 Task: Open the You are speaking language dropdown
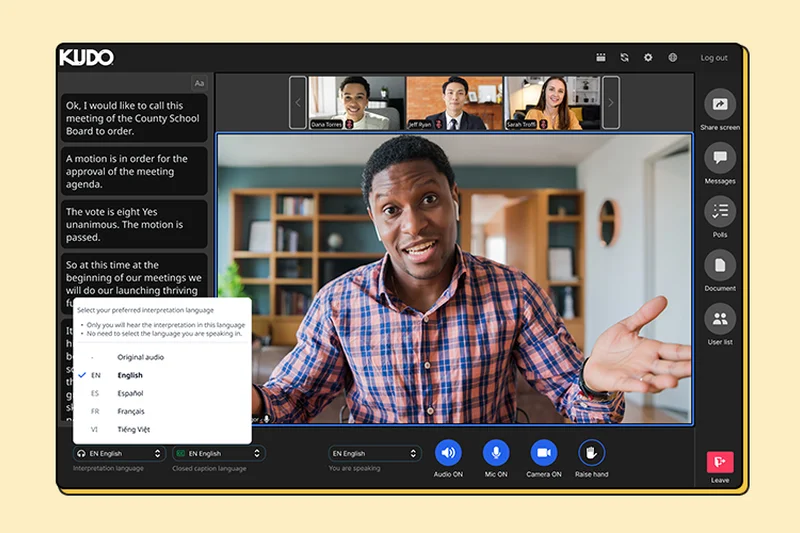[375, 453]
